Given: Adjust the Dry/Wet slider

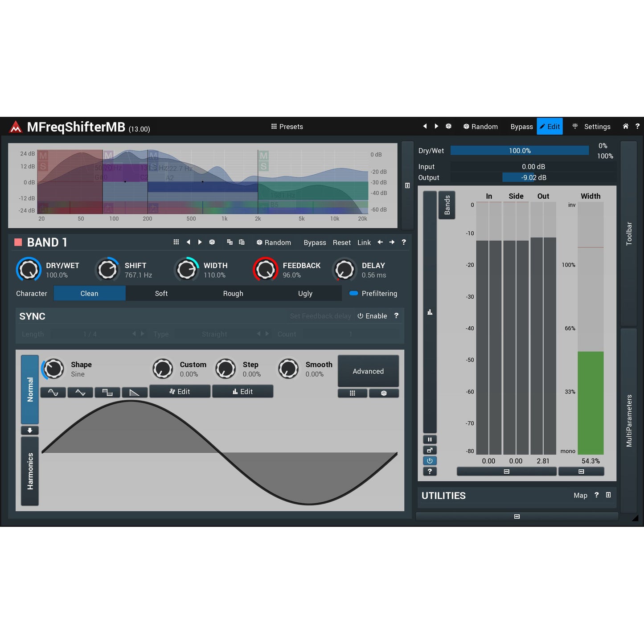Looking at the screenshot, I should (519, 151).
